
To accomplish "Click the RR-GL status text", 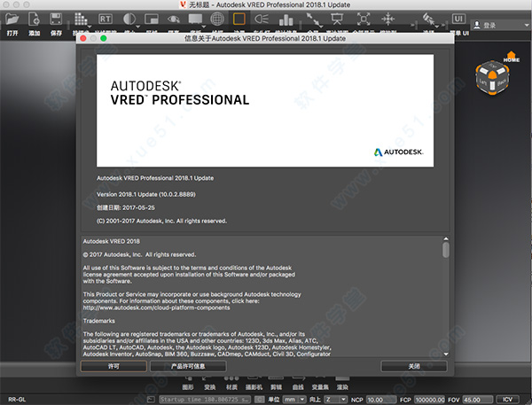I will (17, 400).
